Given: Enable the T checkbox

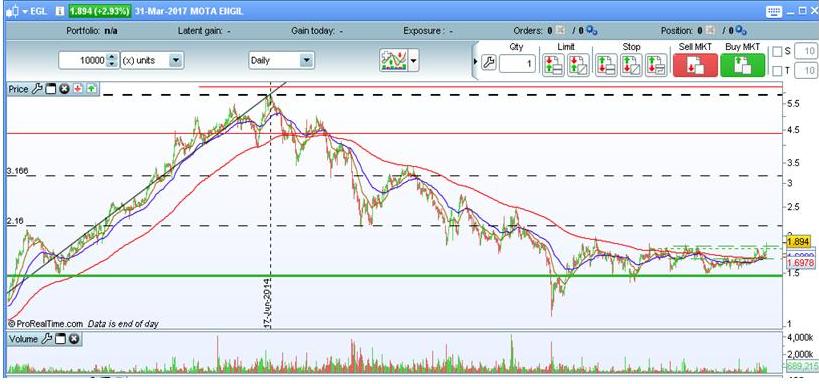Looking at the screenshot, I should (778, 70).
